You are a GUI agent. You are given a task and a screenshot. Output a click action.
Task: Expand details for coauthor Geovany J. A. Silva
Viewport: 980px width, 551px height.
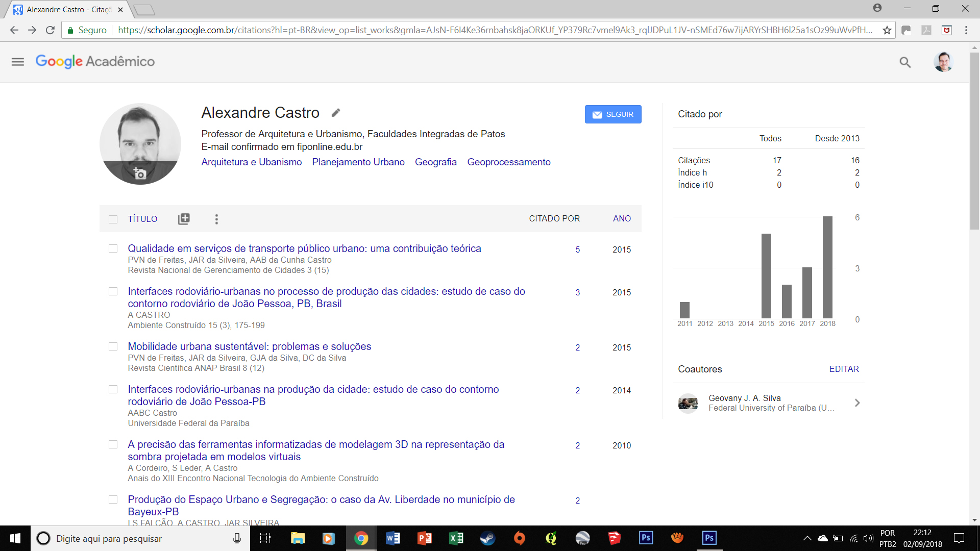pos(857,403)
